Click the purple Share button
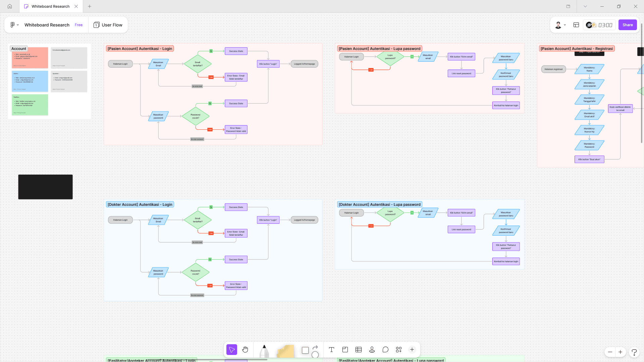This screenshot has width=644, height=362. [x=627, y=25]
